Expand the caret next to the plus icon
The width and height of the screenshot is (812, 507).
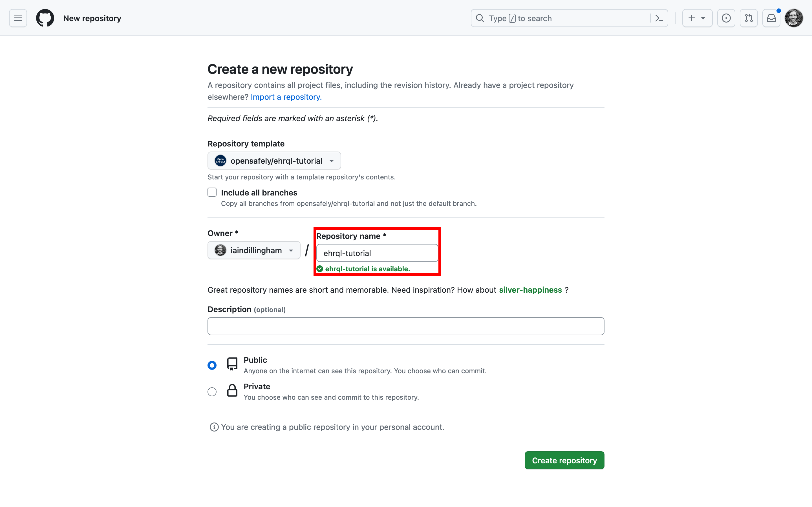click(704, 18)
